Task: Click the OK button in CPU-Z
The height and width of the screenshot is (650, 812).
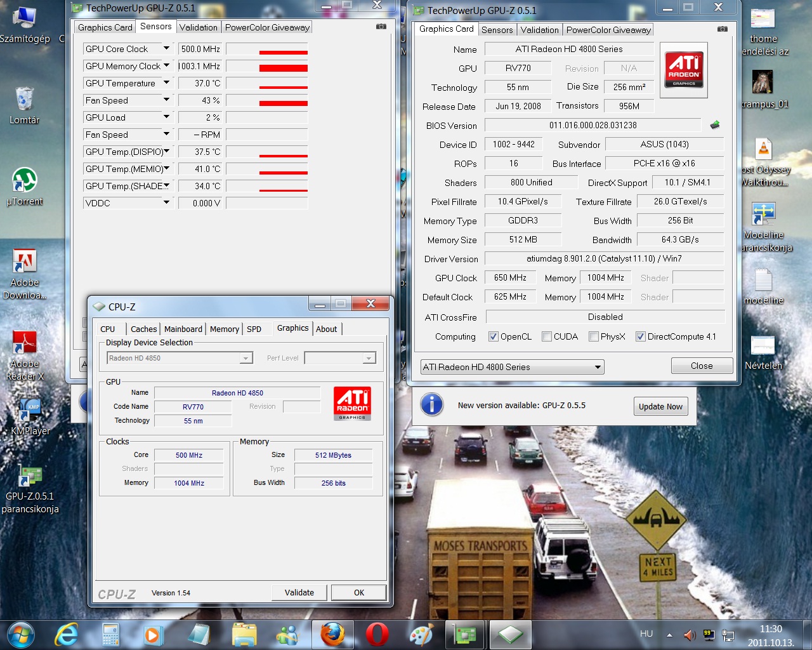Action: click(359, 592)
